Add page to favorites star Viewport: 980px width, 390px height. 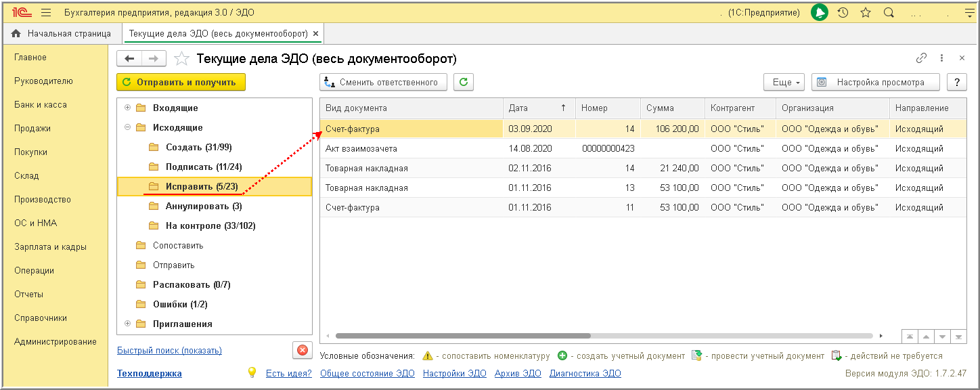pyautogui.click(x=181, y=59)
